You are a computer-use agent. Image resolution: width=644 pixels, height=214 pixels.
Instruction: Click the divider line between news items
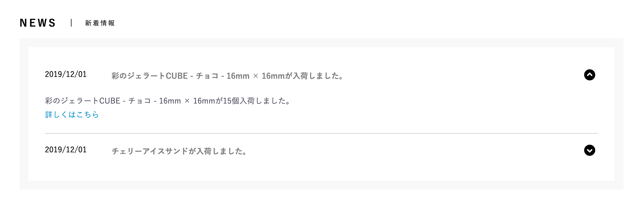tap(321, 133)
